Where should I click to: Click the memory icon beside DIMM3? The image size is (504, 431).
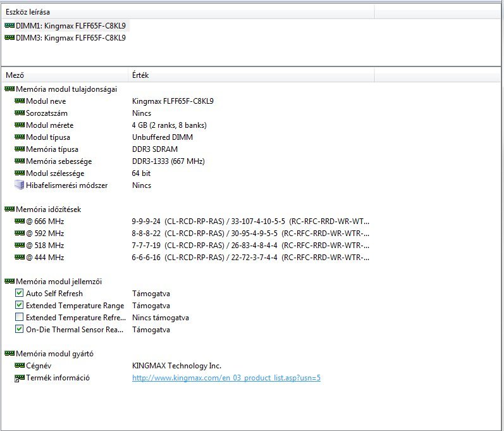(x=9, y=37)
